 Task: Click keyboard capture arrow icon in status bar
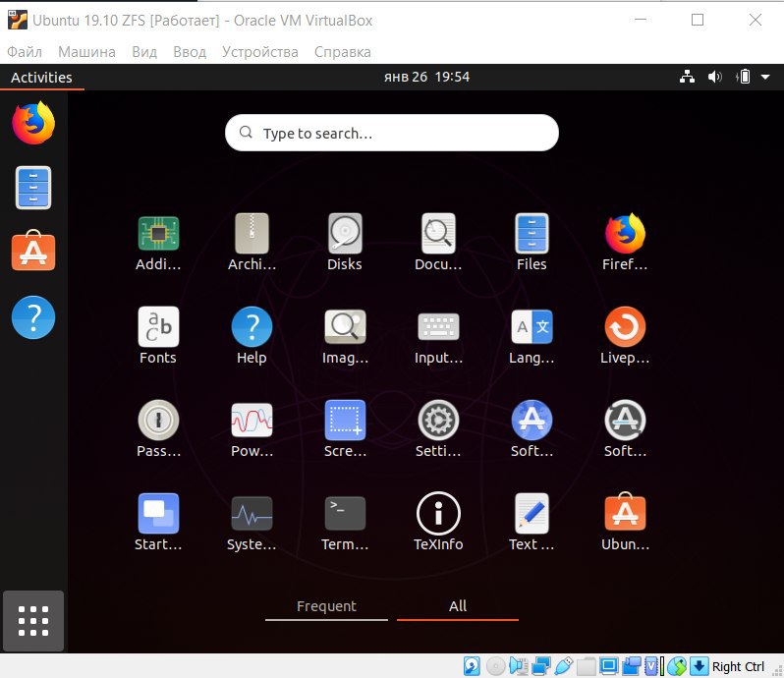tap(699, 666)
